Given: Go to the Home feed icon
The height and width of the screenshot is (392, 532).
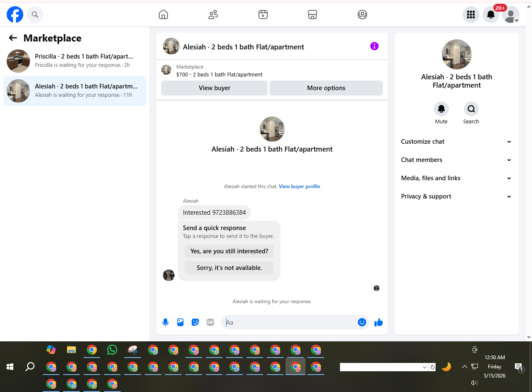Looking at the screenshot, I should [163, 15].
